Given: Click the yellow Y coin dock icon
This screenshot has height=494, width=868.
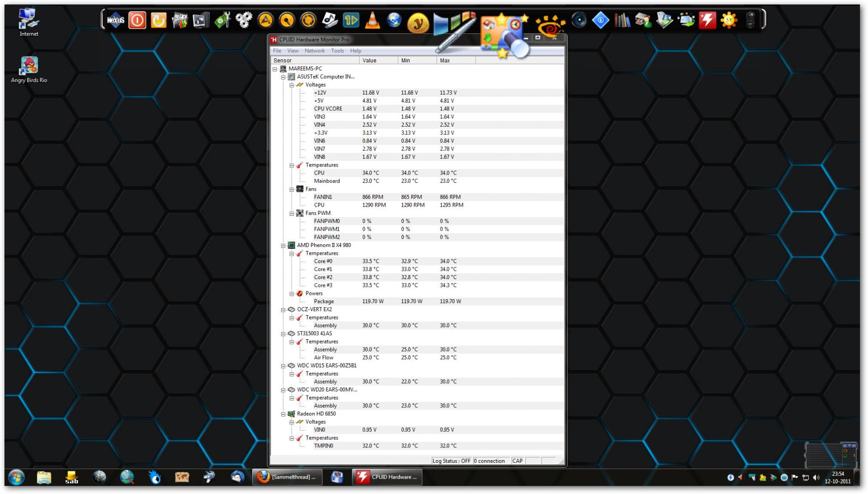Looking at the screenshot, I should tap(418, 23).
